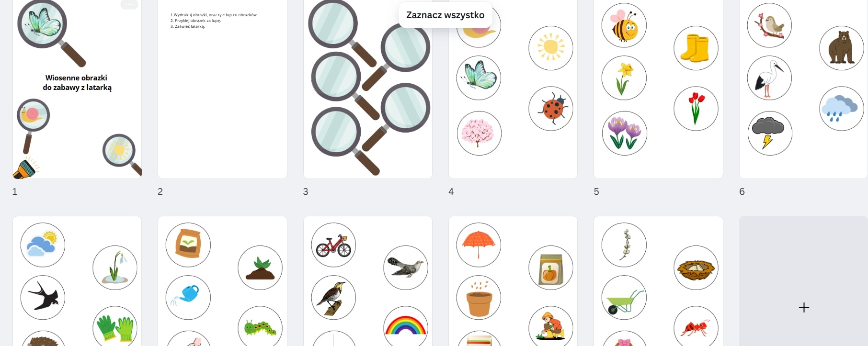Viewport: 868px width, 346px height.
Task: Open page 2 with printed instructions
Action: click(222, 89)
